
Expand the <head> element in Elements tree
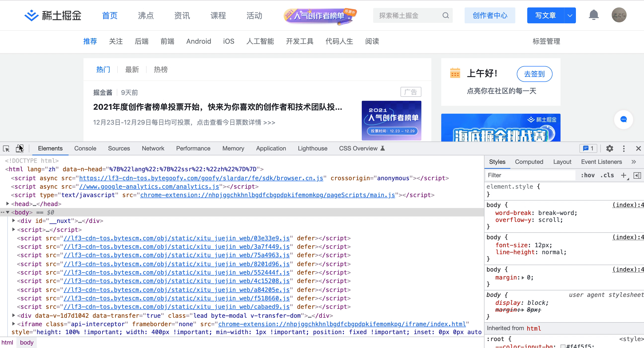point(7,204)
